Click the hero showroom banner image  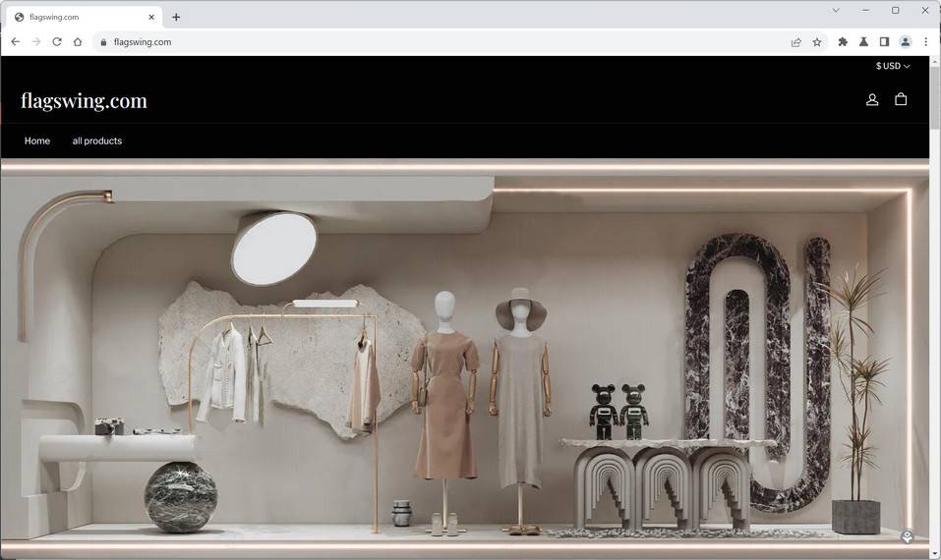465,359
